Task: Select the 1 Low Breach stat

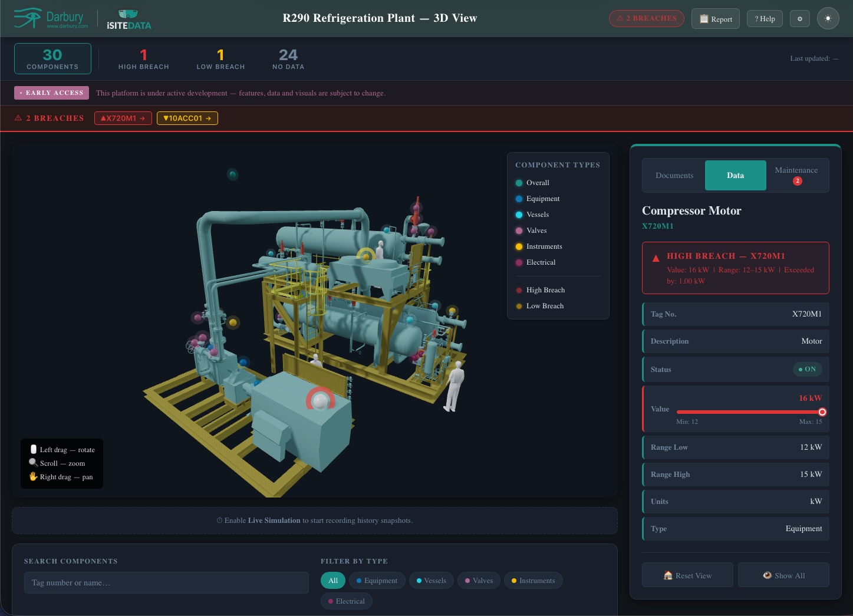Action: coord(220,59)
